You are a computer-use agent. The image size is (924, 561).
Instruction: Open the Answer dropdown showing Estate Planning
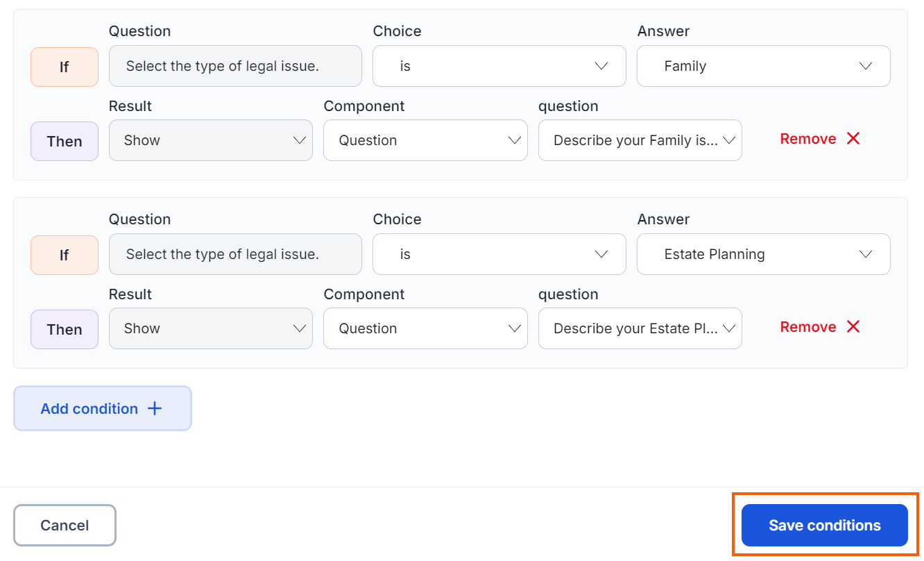(764, 254)
